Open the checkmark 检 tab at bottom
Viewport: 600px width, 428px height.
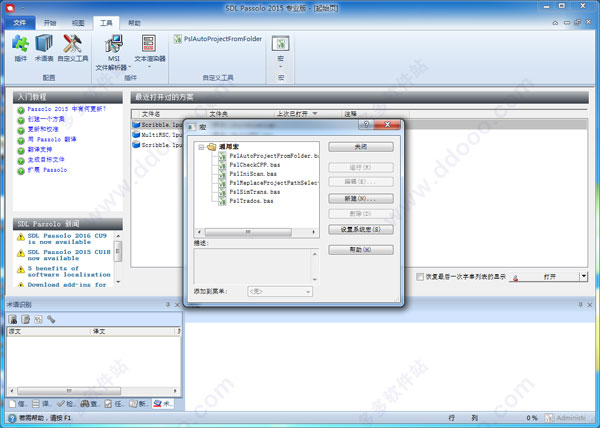coord(66,404)
